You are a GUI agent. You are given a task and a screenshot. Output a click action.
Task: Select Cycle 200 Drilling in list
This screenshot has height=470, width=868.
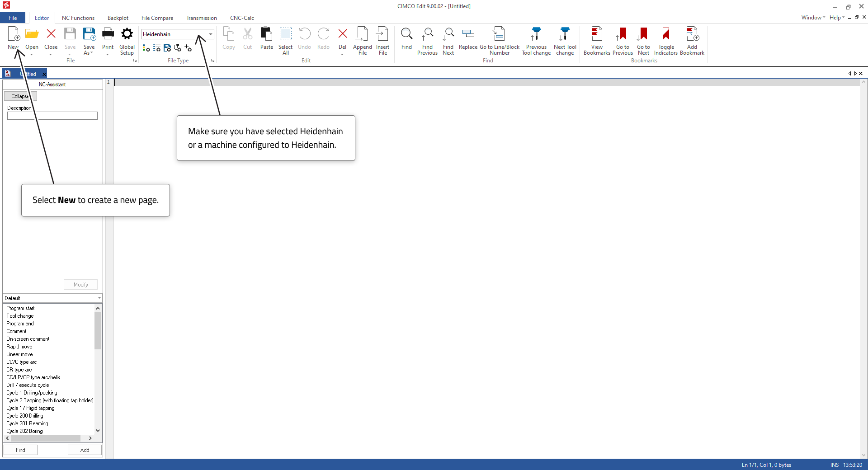tap(25, 416)
